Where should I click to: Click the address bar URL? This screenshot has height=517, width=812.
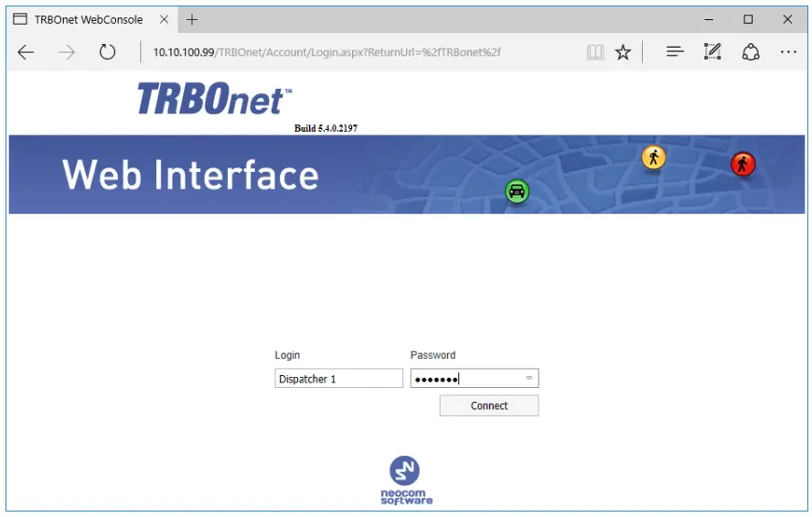click(x=326, y=52)
